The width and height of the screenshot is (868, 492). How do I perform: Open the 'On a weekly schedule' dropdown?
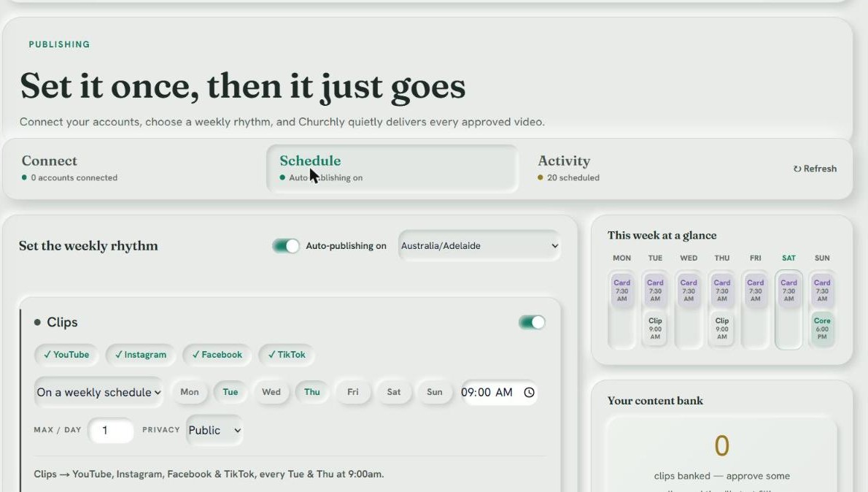point(98,392)
